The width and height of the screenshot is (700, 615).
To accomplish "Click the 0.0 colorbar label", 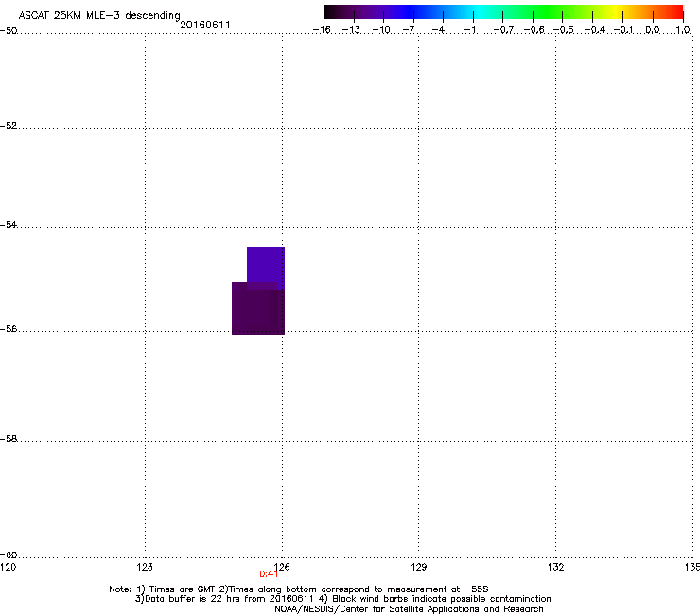I will 653,30.
